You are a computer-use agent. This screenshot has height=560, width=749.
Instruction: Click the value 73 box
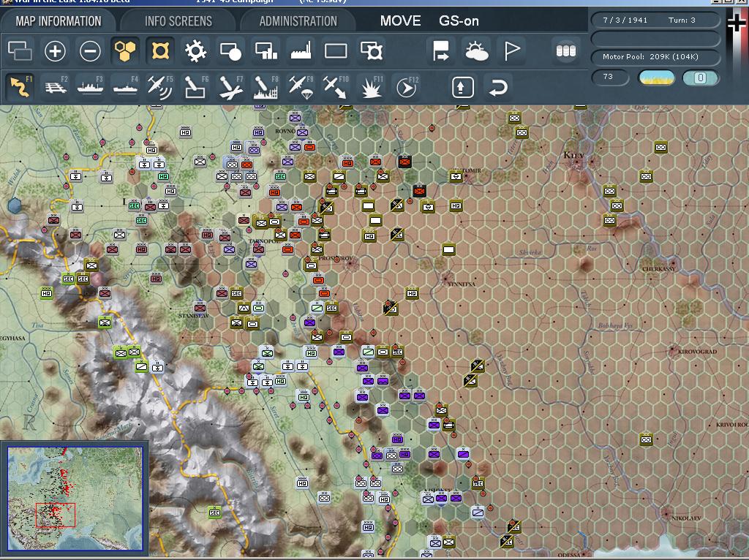click(x=610, y=77)
